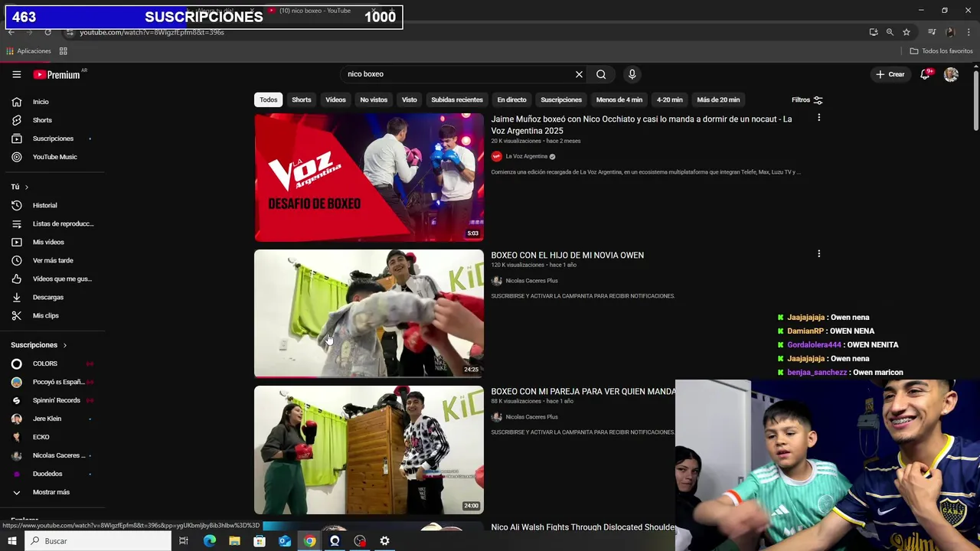Open options menu for BOXEO CON EL HIJO video
This screenshot has height=551, width=980.
[818, 254]
